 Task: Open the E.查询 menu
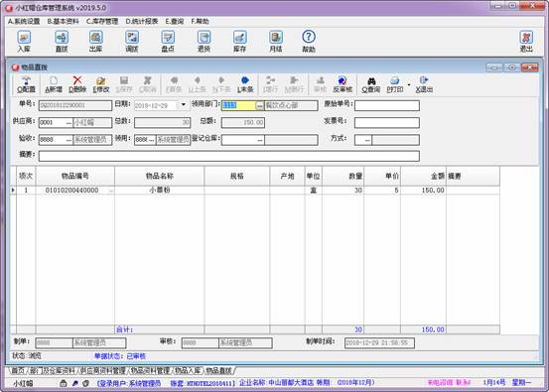click(175, 22)
